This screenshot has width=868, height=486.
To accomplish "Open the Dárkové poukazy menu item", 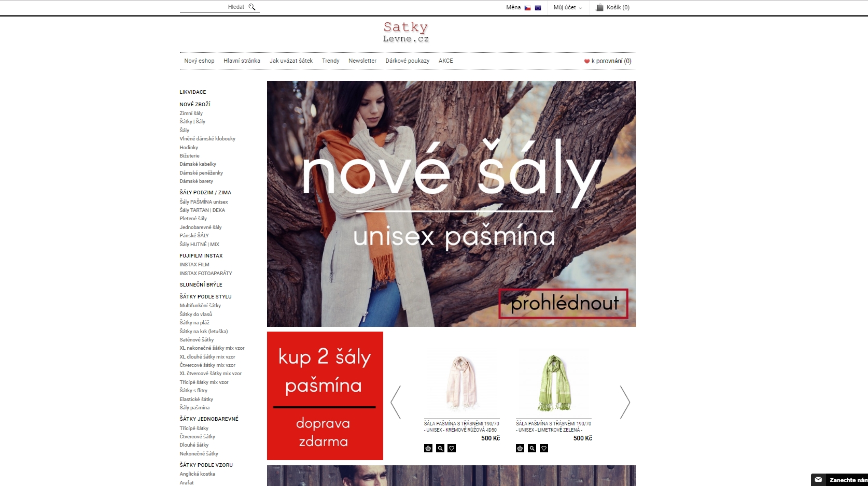I will point(408,61).
